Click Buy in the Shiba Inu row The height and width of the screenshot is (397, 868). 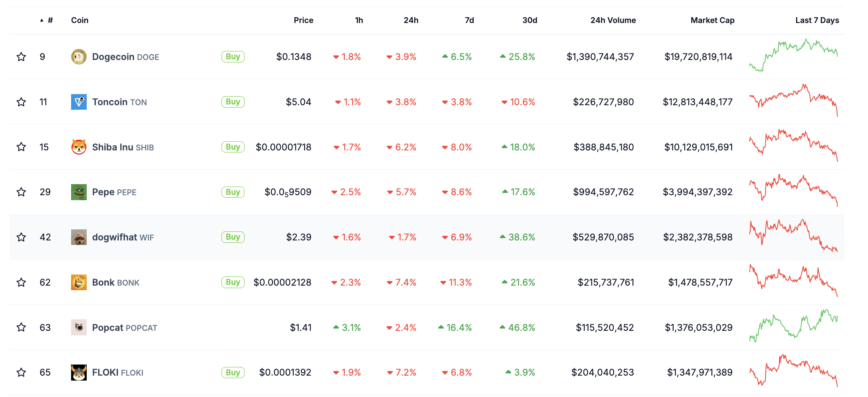pos(233,147)
